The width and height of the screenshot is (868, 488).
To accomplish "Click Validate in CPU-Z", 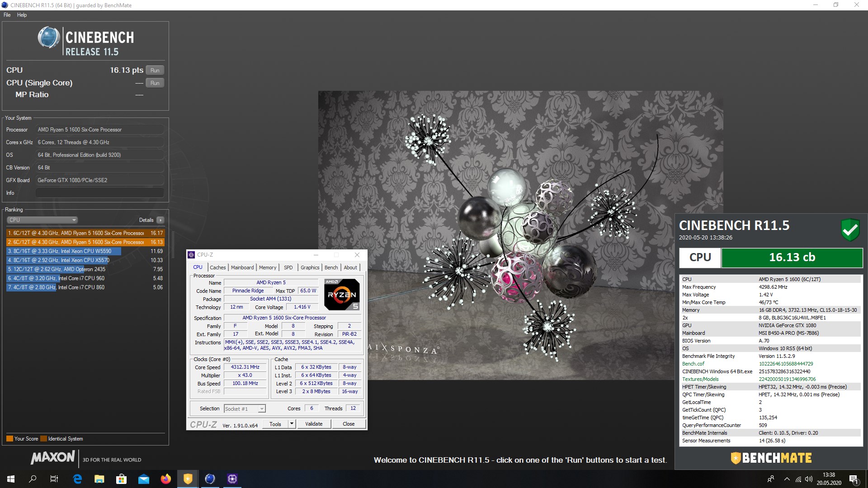I will [x=314, y=424].
